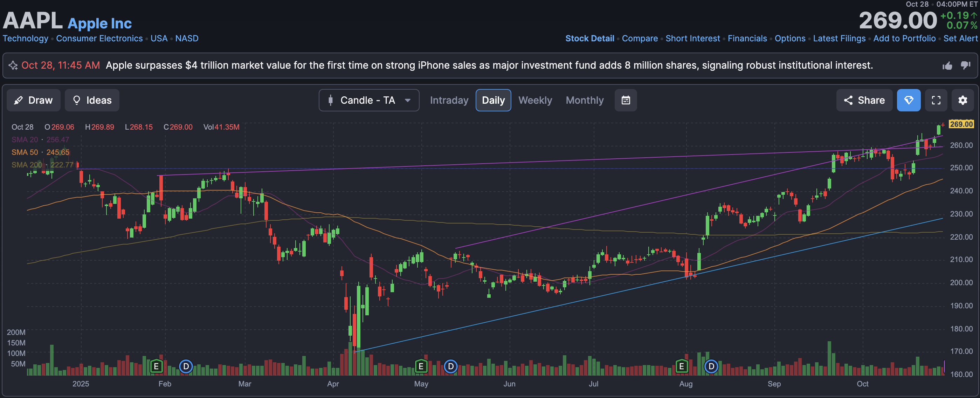
Task: Click the blue diamond premium icon
Action: tap(909, 100)
